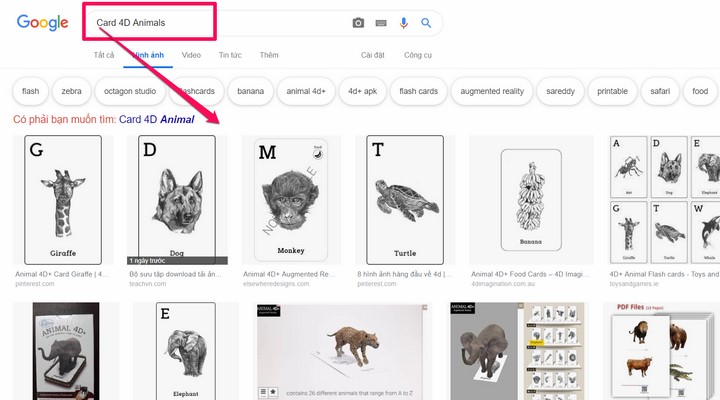Open the Turtle card image

[x=405, y=200]
